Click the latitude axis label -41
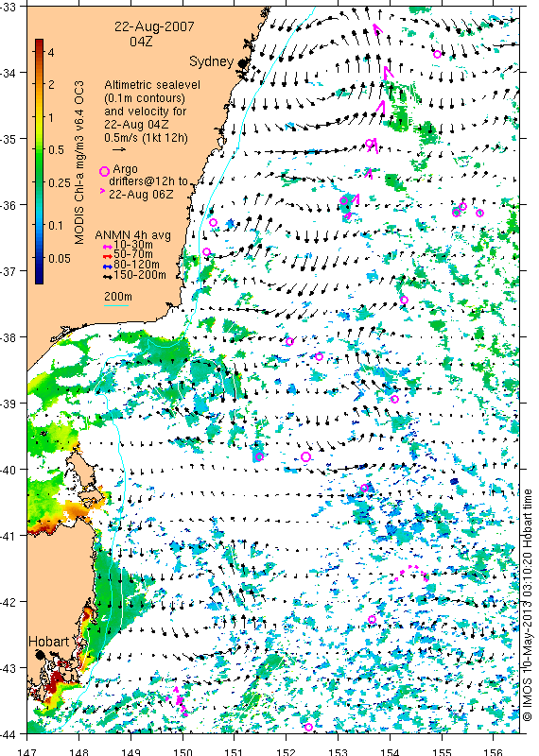The width and height of the screenshot is (539, 756). (8, 536)
